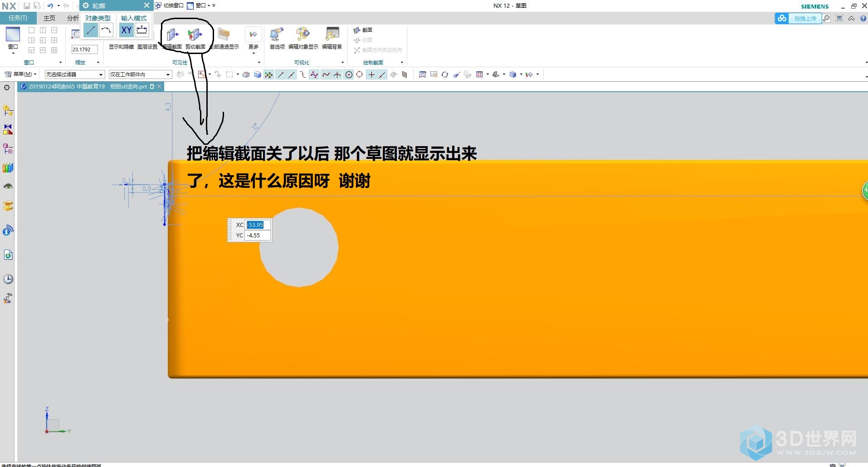
Task: Expand the 可视化 group options arrow
Action: 342,63
